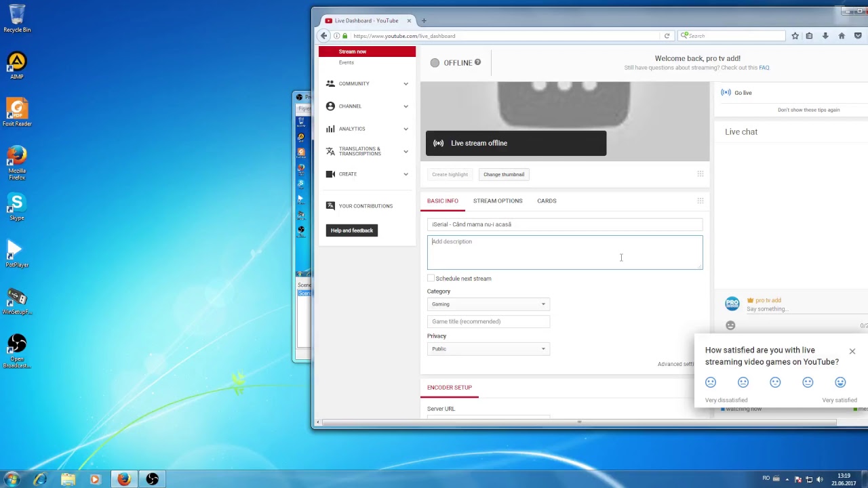Viewport: 868px width, 488px height.
Task: Open the FAQ link
Action: click(x=764, y=68)
